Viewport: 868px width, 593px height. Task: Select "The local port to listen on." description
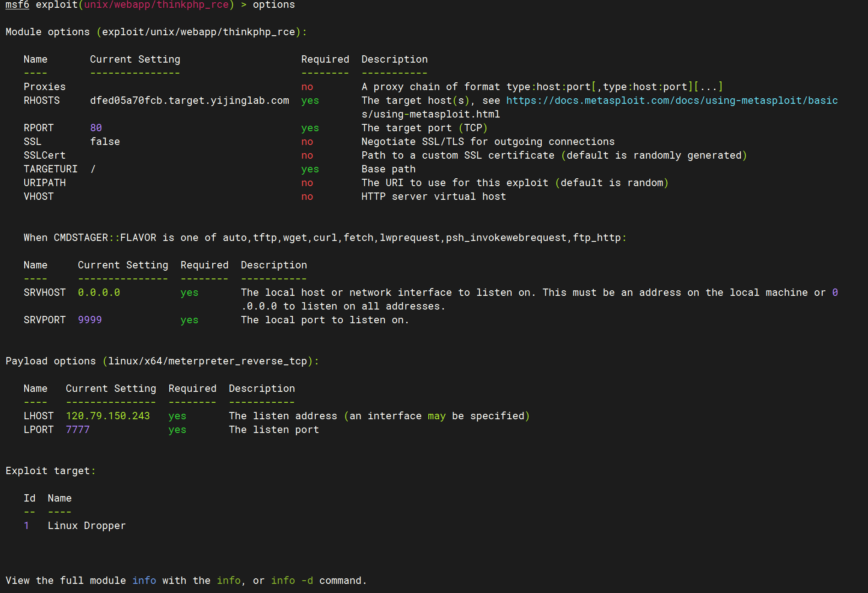[x=325, y=320]
